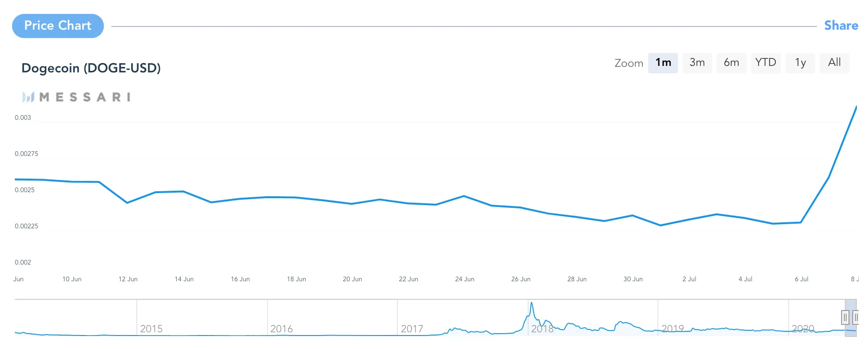Click the 24 Jun date label
Screen dimensions: 868x349
tap(465, 279)
